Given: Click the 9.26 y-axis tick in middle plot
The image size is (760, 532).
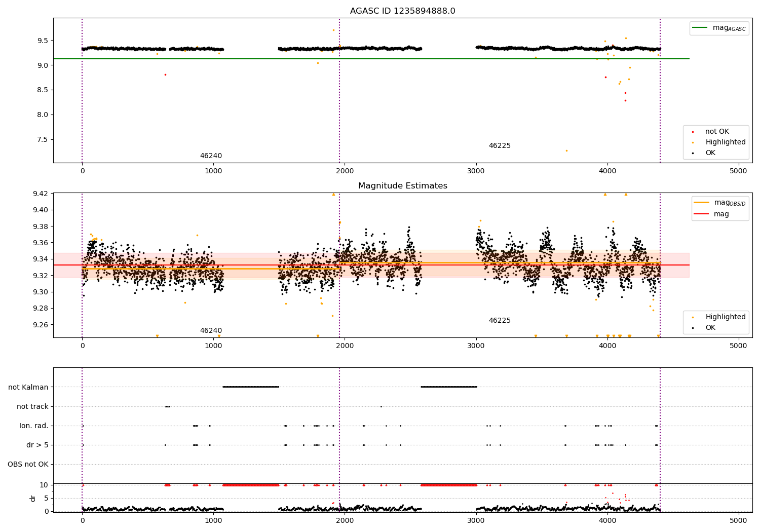Looking at the screenshot, I should pos(41,325).
